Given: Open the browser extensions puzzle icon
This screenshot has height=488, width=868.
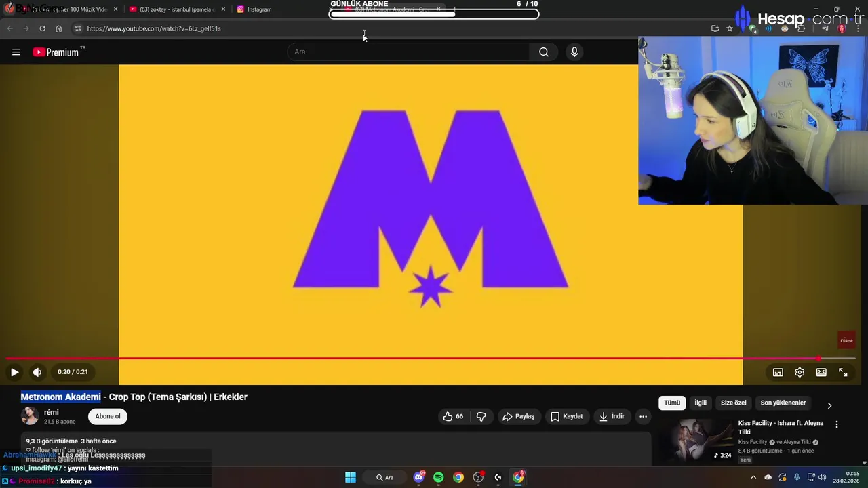Looking at the screenshot, I should pyautogui.click(x=801, y=28).
